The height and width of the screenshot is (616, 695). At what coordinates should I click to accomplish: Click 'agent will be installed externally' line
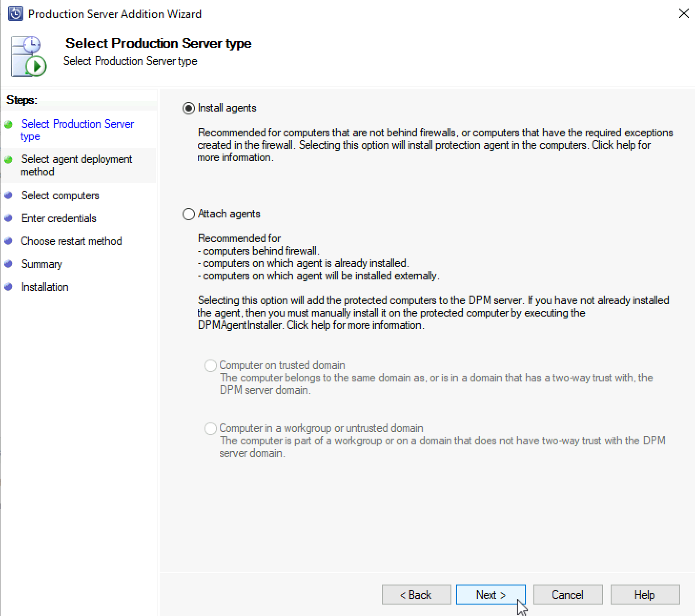(x=318, y=276)
